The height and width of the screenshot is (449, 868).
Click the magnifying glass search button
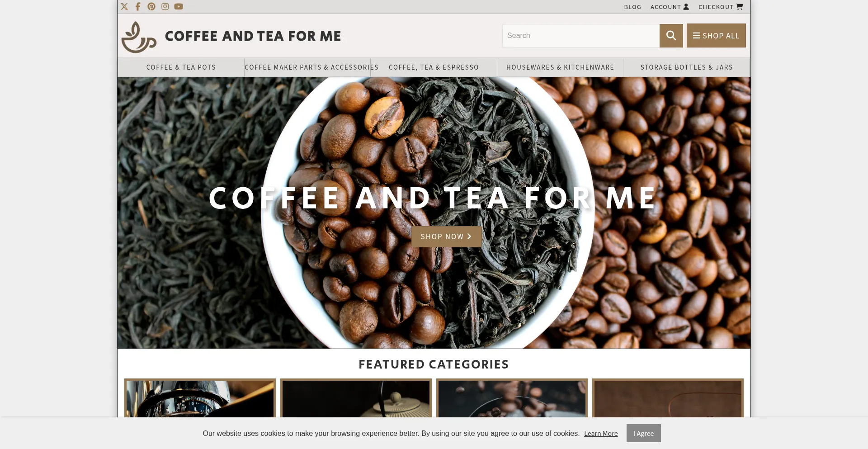click(671, 35)
